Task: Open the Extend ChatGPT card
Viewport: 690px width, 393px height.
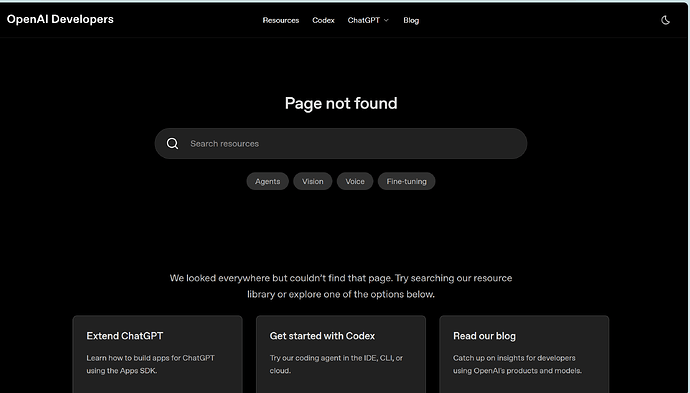Action: 158,354
